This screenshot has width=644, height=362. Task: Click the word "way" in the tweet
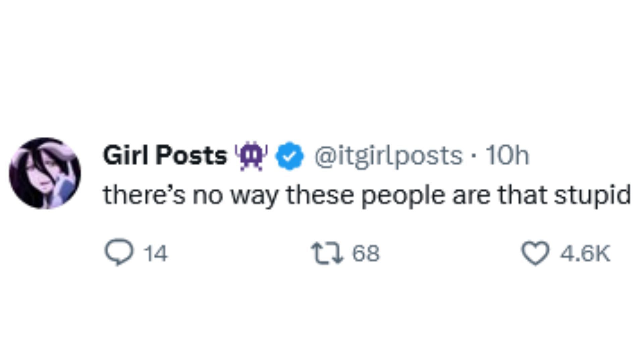pos(255,195)
